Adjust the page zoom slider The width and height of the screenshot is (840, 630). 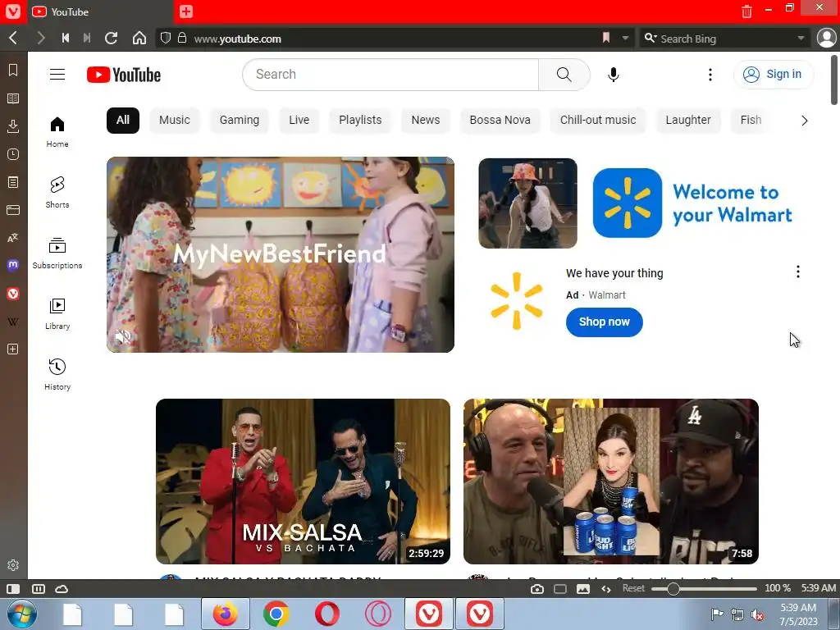point(704,589)
